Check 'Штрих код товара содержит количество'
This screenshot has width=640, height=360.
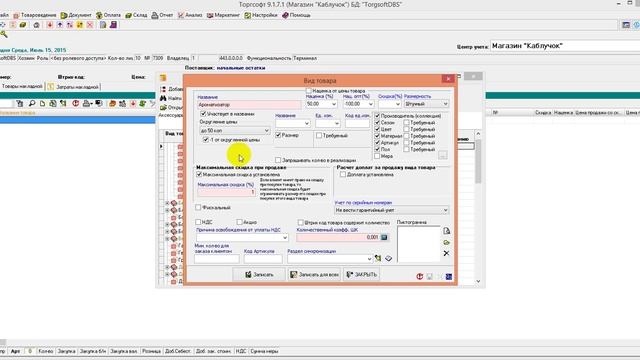click(300, 222)
